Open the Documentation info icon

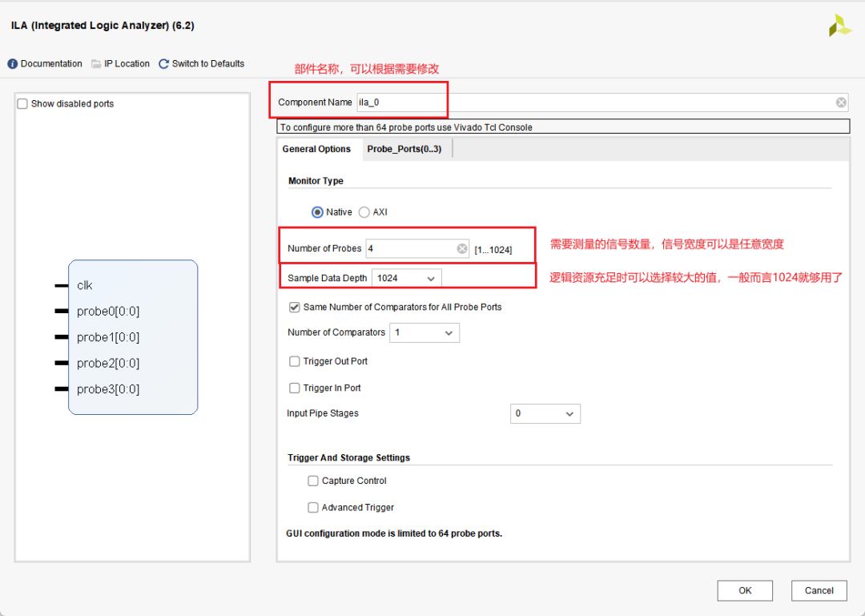tap(13, 64)
